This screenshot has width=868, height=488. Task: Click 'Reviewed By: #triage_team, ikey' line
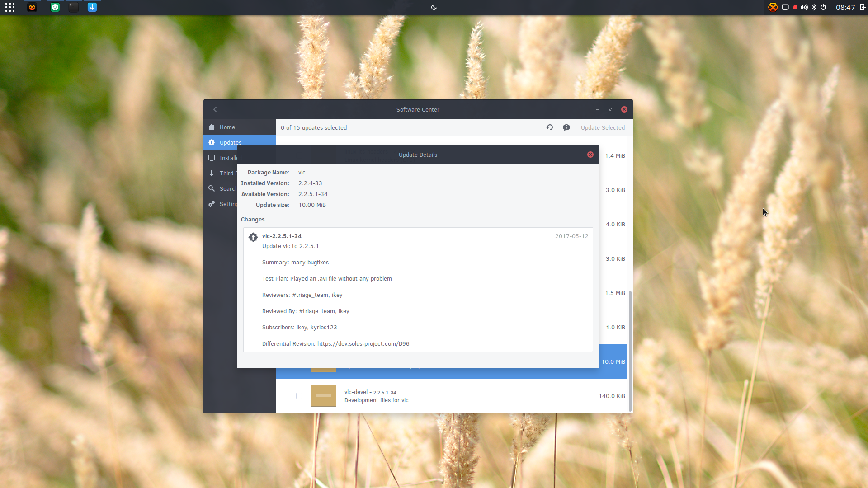306,311
